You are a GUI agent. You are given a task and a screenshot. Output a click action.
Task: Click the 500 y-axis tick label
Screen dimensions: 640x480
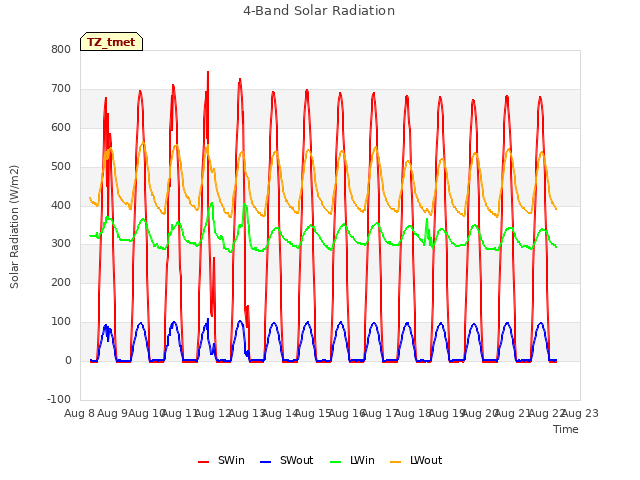tap(61, 167)
